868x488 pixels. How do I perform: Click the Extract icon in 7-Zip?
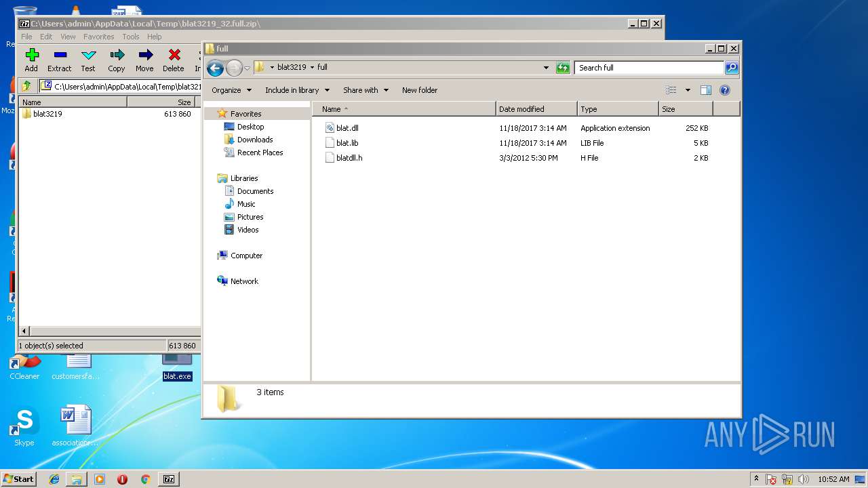pos(60,60)
